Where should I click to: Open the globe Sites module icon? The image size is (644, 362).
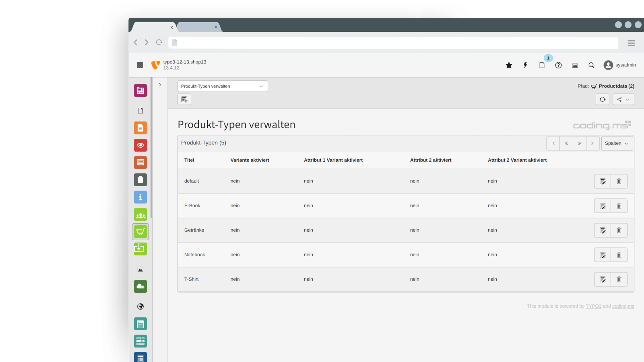140,306
